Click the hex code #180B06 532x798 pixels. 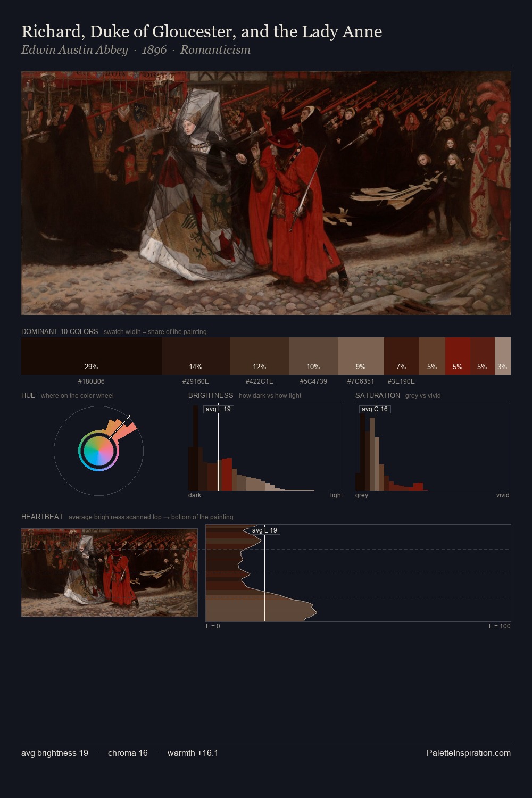(92, 381)
